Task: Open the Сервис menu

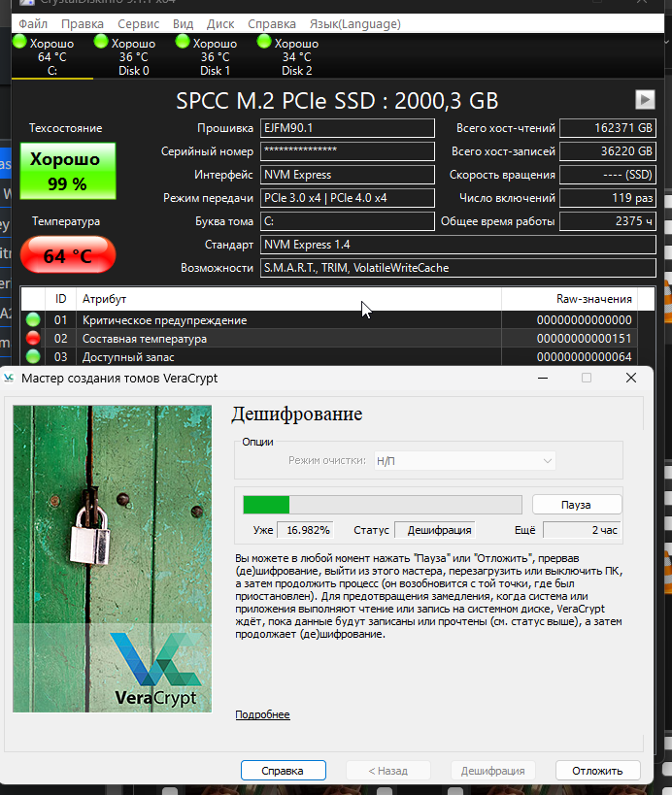Action: (139, 24)
